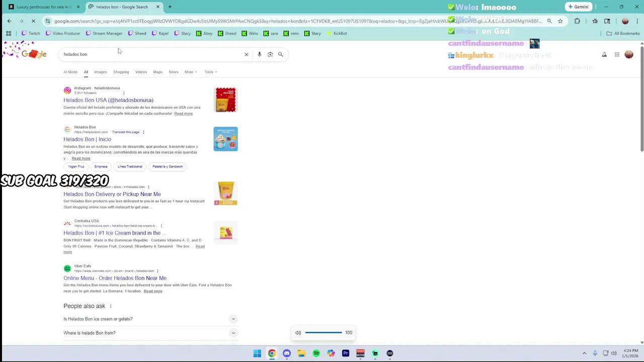Open the Windows Start menu

pyautogui.click(x=257, y=353)
